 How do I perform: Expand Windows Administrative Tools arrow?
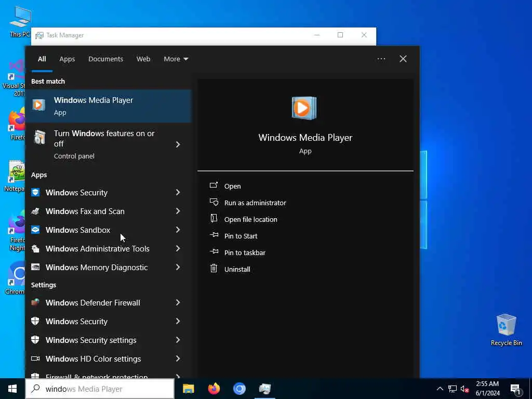(178, 249)
